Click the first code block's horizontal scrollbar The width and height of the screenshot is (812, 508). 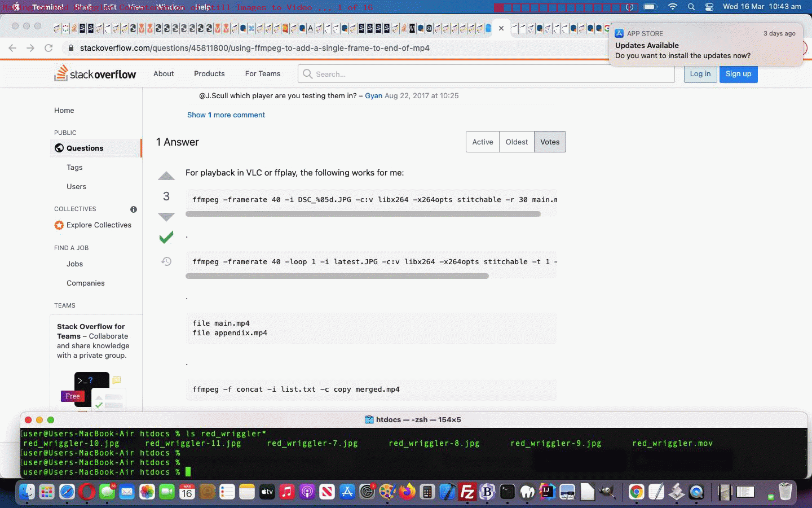363,214
